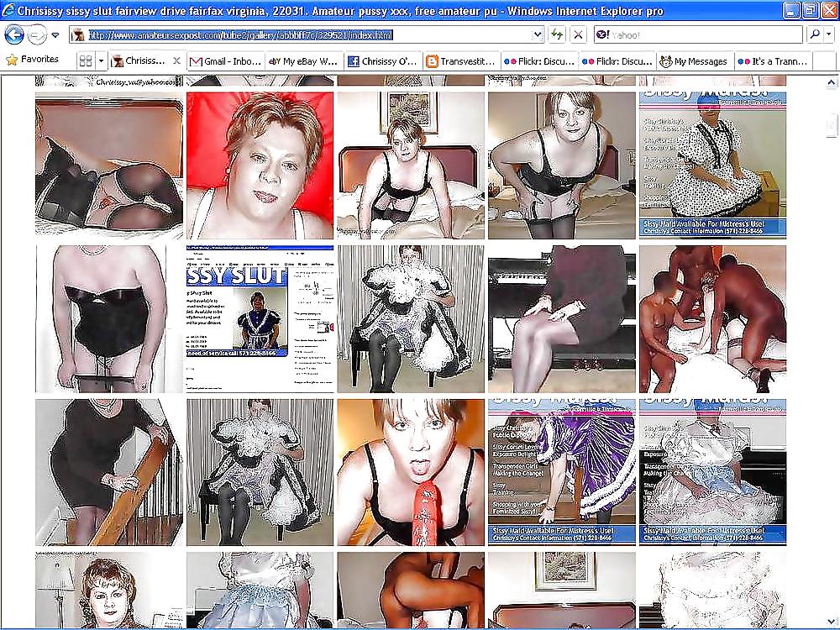Open the tab list dropdown arrow

pyautogui.click(x=102, y=61)
